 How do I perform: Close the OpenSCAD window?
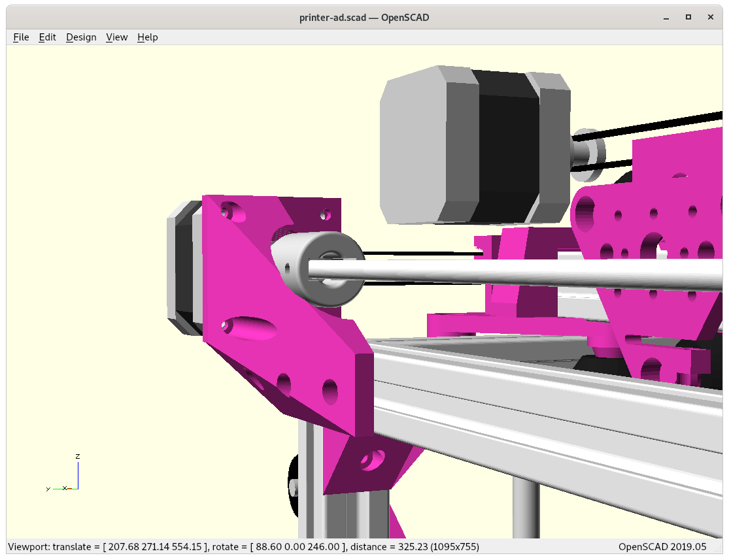click(711, 17)
